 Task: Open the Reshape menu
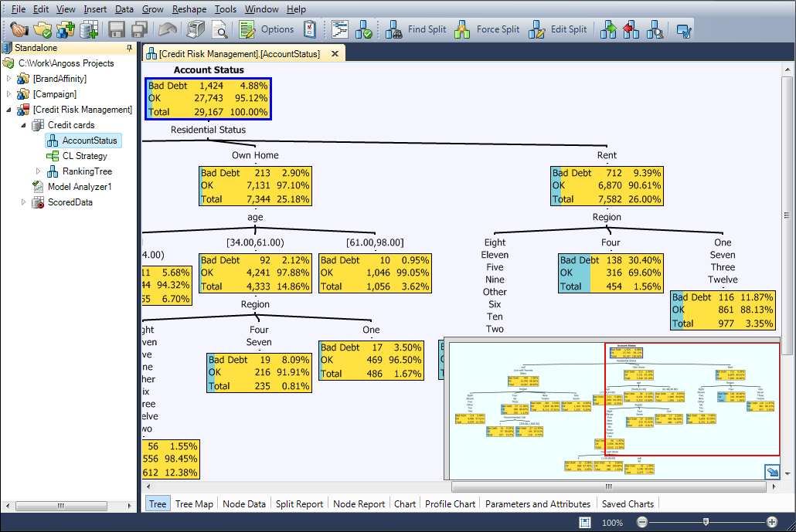(189, 9)
